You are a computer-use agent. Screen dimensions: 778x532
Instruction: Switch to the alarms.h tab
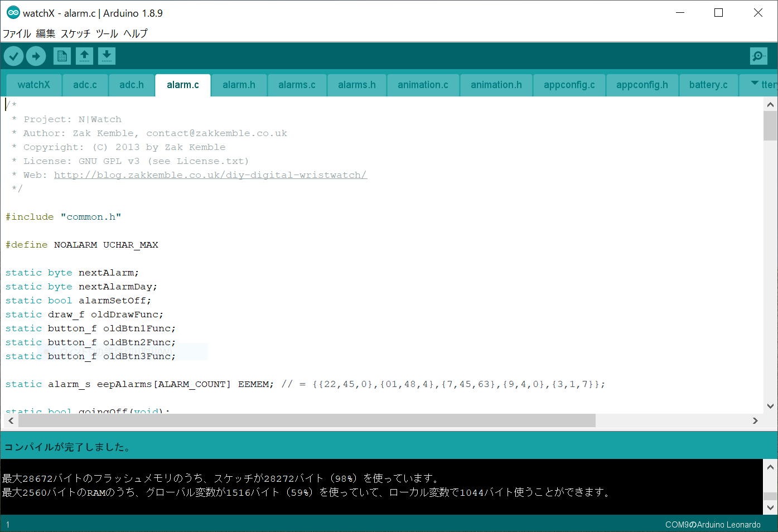pos(357,85)
